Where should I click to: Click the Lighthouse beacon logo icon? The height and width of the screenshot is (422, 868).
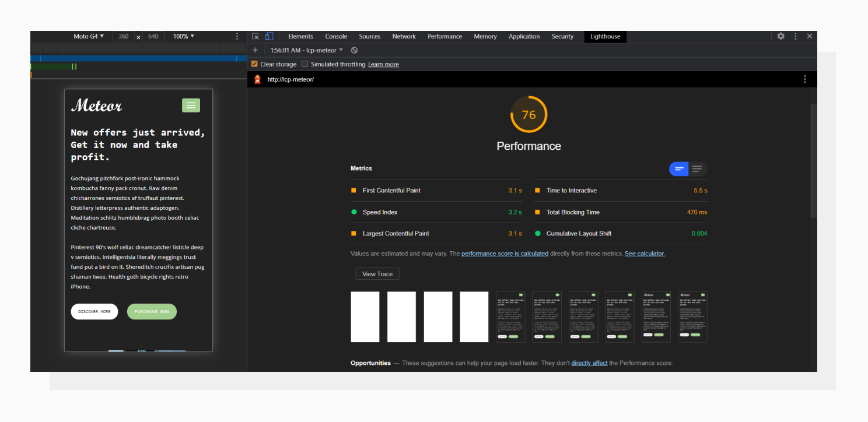coord(257,79)
